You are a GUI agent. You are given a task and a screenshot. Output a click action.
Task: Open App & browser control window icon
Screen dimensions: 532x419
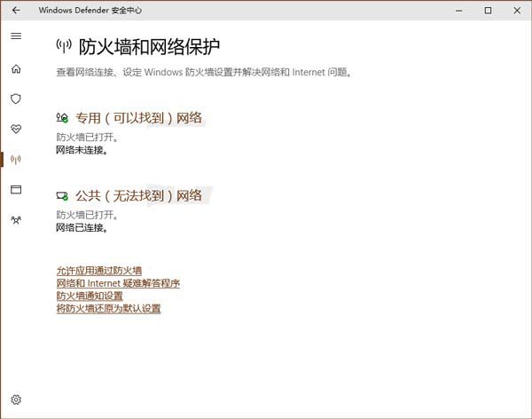(x=16, y=189)
